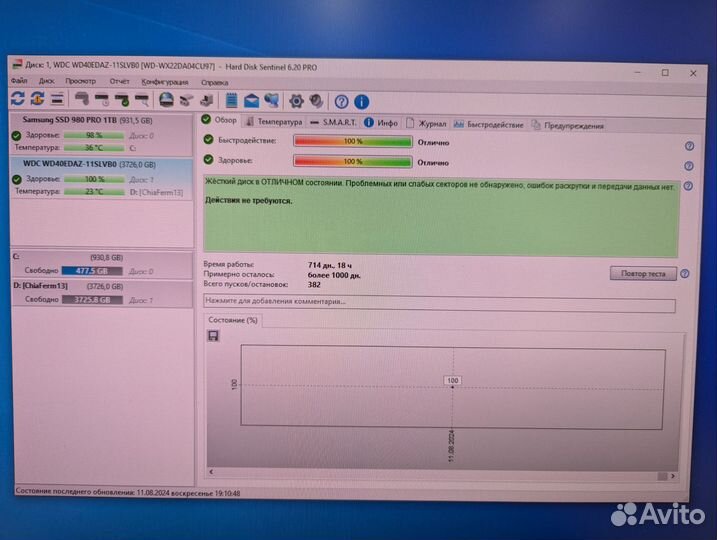Switch to the Журнал tab

[x=426, y=123]
